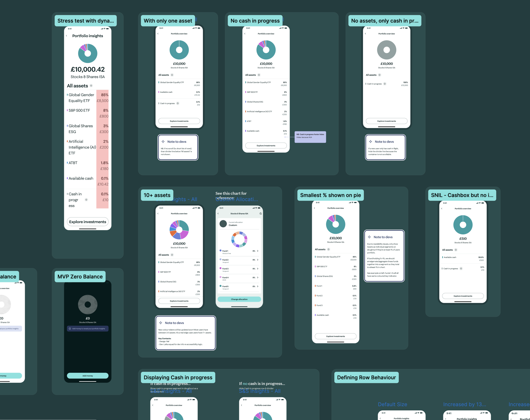Select Stress test with dyna... frame label
Screen dimensions: 530x420
(x=86, y=21)
